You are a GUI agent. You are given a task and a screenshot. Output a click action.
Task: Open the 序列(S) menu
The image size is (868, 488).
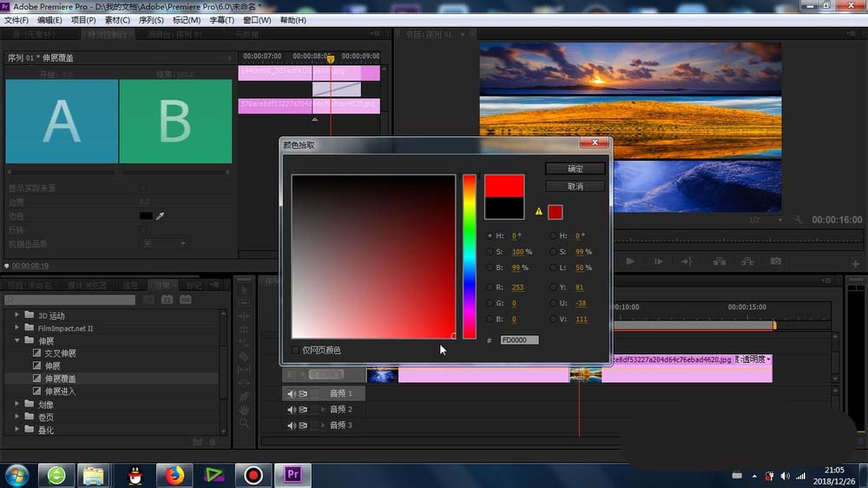click(151, 20)
